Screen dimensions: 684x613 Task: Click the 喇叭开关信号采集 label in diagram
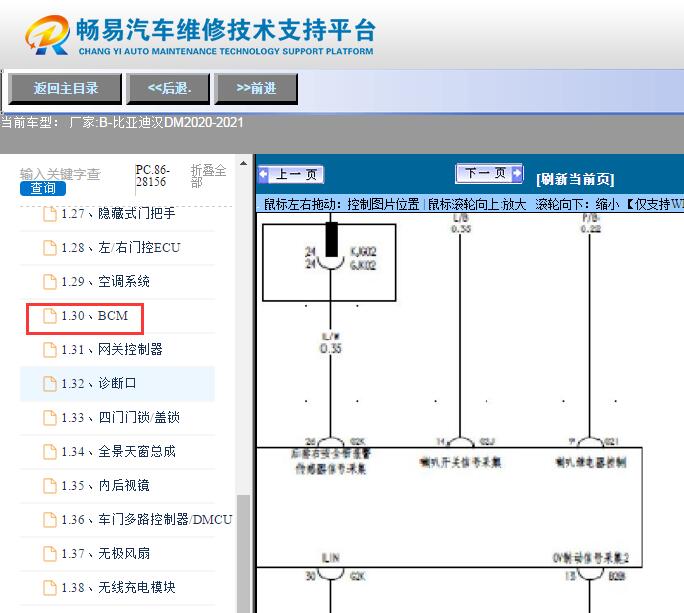460,462
